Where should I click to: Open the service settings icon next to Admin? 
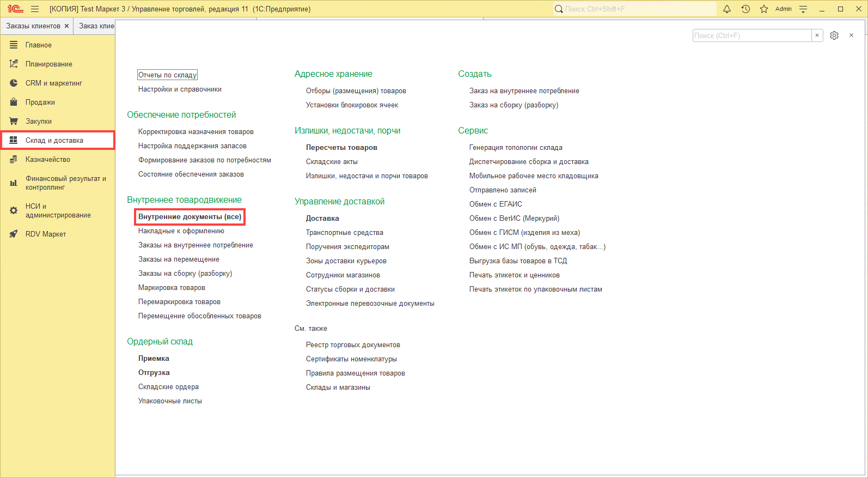803,9
